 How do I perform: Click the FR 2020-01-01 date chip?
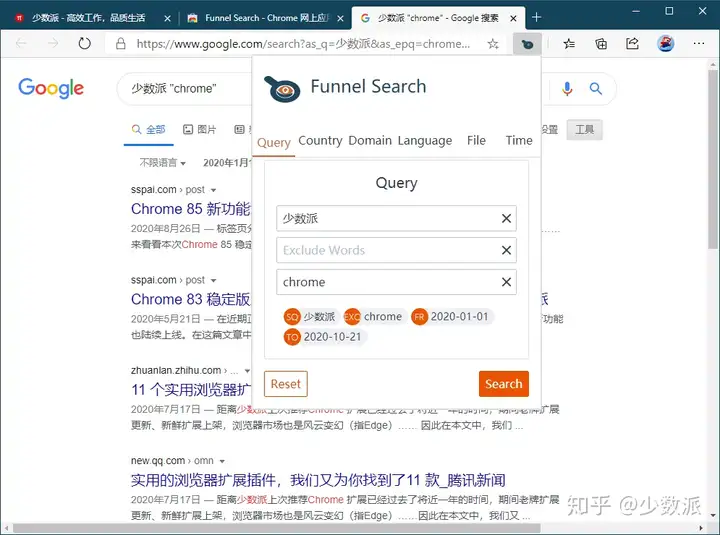coord(452,317)
